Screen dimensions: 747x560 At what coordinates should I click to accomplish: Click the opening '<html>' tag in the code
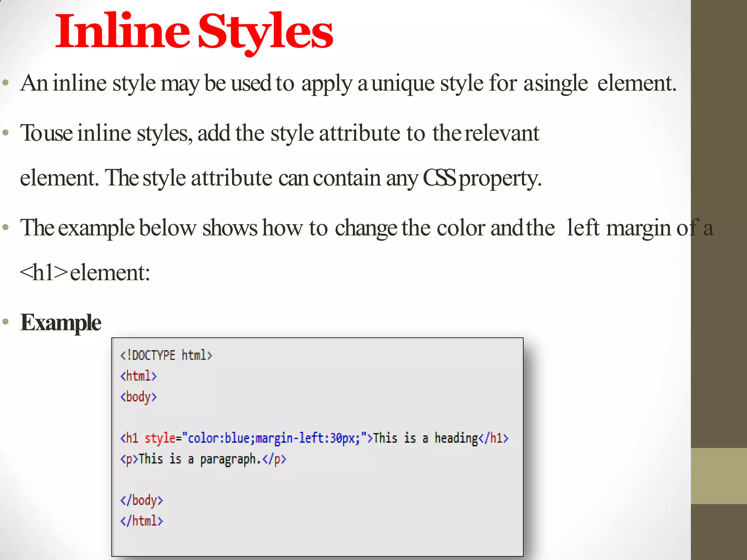click(139, 376)
